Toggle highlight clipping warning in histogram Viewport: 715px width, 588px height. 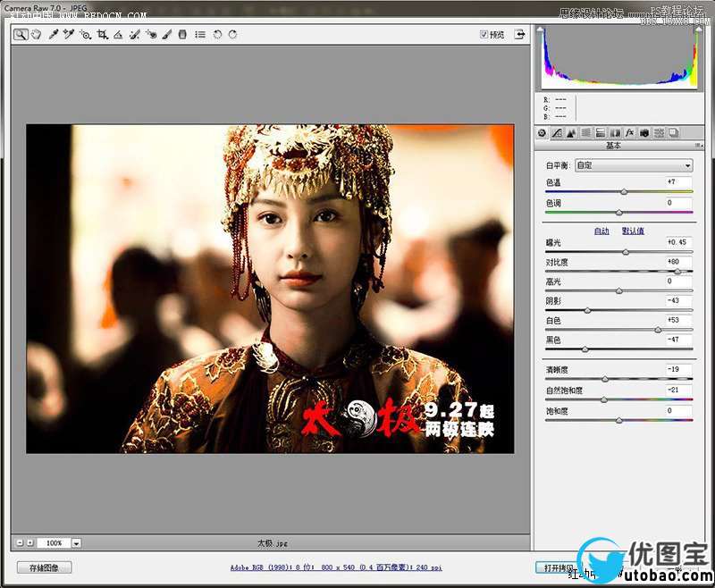[698, 29]
